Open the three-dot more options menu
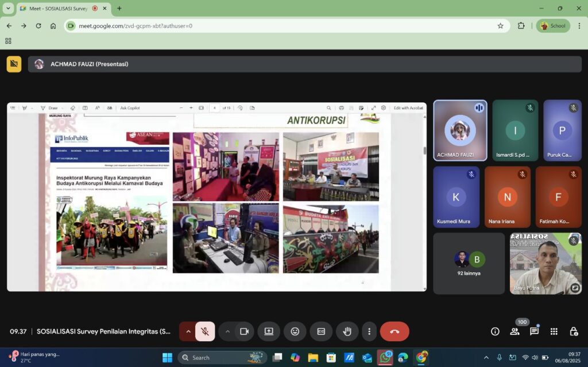The height and width of the screenshot is (367, 588). click(369, 331)
